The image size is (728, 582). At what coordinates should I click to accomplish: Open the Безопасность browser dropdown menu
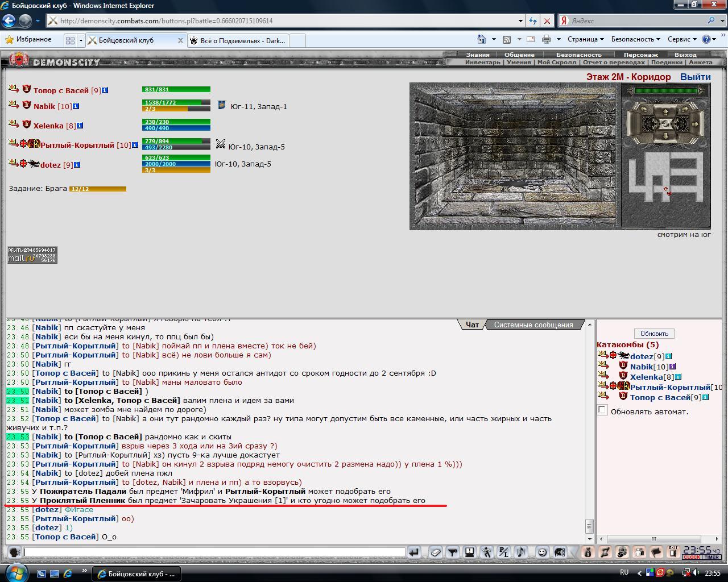pyautogui.click(x=635, y=39)
